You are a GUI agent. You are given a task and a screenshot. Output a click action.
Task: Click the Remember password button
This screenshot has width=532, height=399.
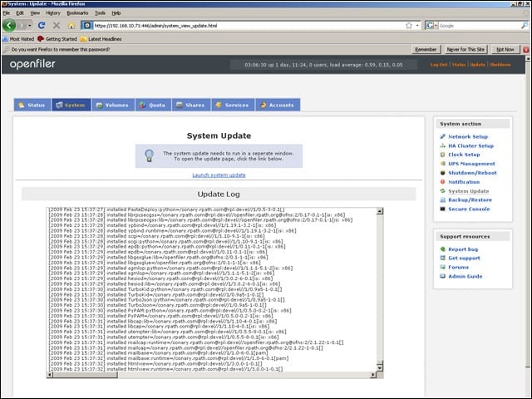426,50
